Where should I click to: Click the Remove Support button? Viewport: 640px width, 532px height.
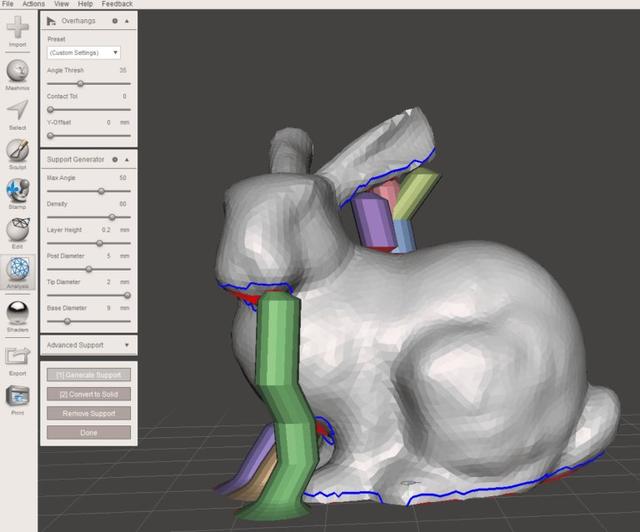click(x=88, y=412)
